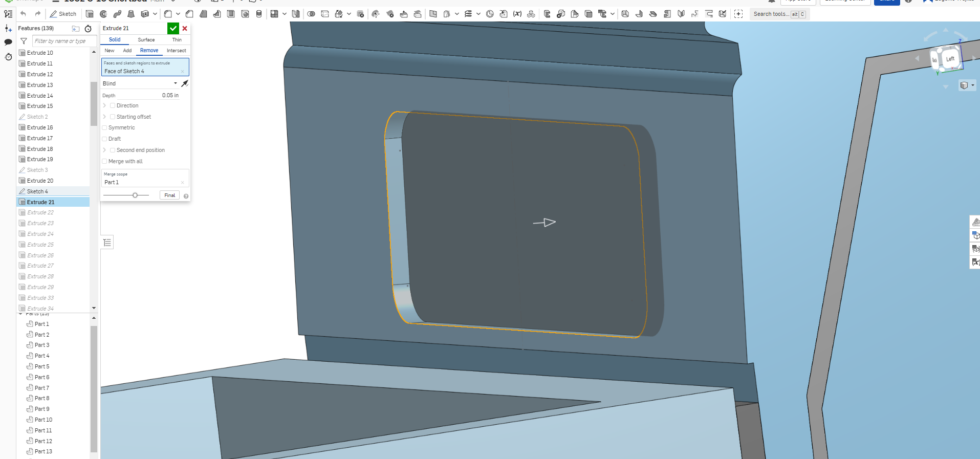Select the Draft tool in toolbar

pyautogui.click(x=203, y=14)
